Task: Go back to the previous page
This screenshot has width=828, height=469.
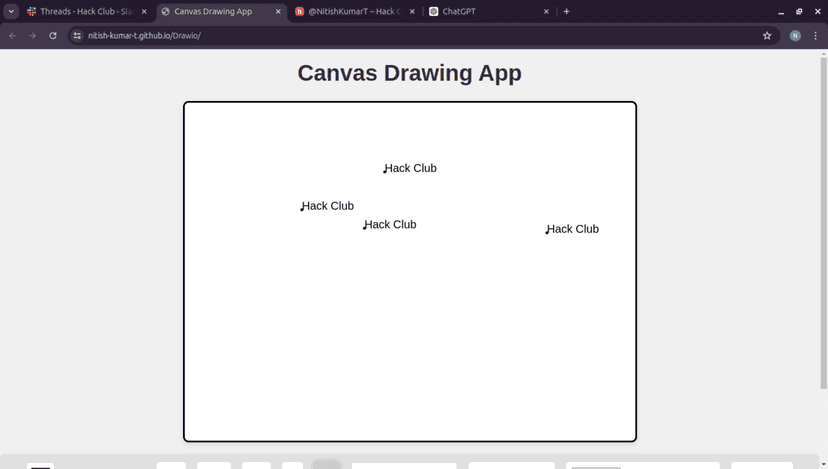Action: [x=13, y=35]
